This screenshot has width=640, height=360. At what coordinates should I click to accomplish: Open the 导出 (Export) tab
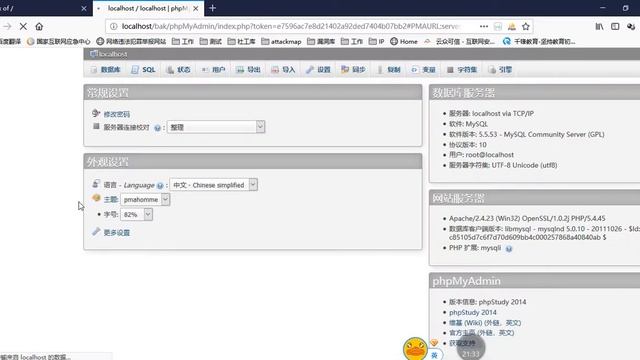click(x=249, y=70)
